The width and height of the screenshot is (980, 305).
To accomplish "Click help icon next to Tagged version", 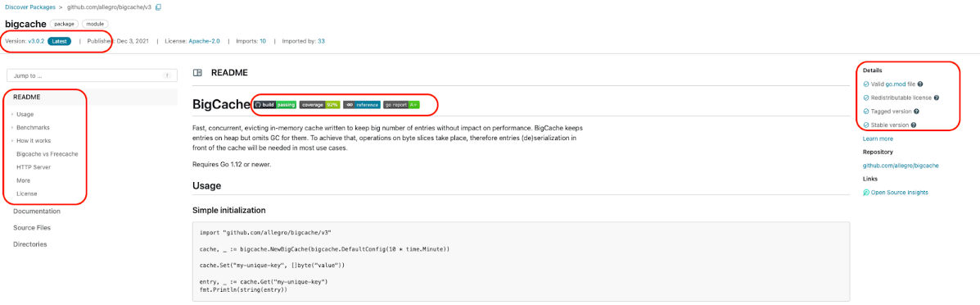I will (x=915, y=112).
